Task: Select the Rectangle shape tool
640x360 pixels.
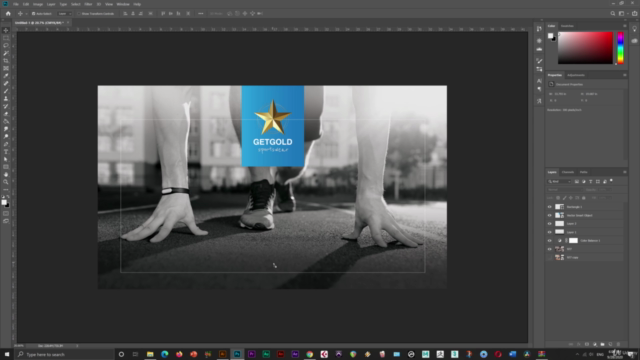Action: pyautogui.click(x=6, y=167)
